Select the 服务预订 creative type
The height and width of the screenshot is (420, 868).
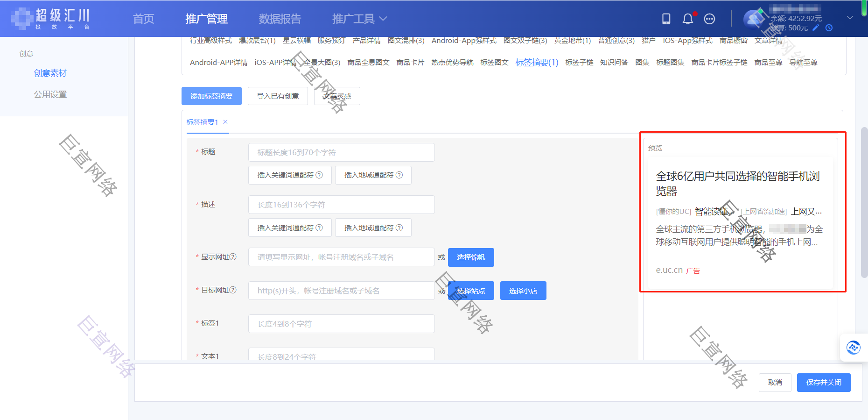[331, 41]
